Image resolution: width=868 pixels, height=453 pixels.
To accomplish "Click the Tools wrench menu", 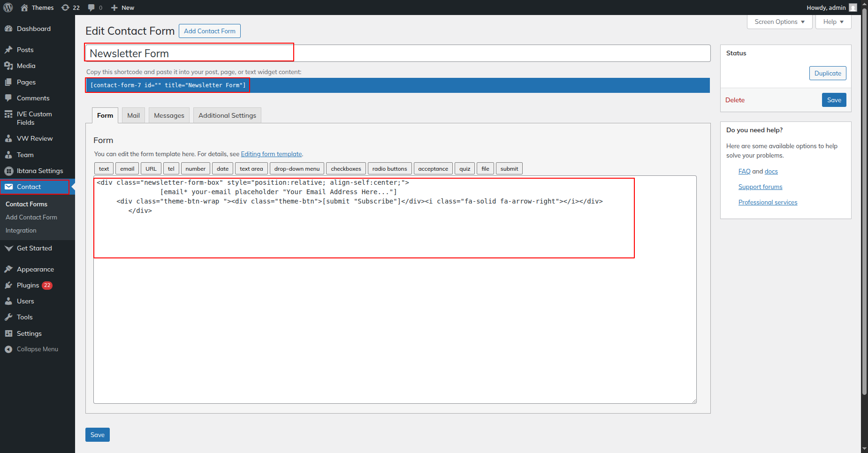I will (24, 317).
